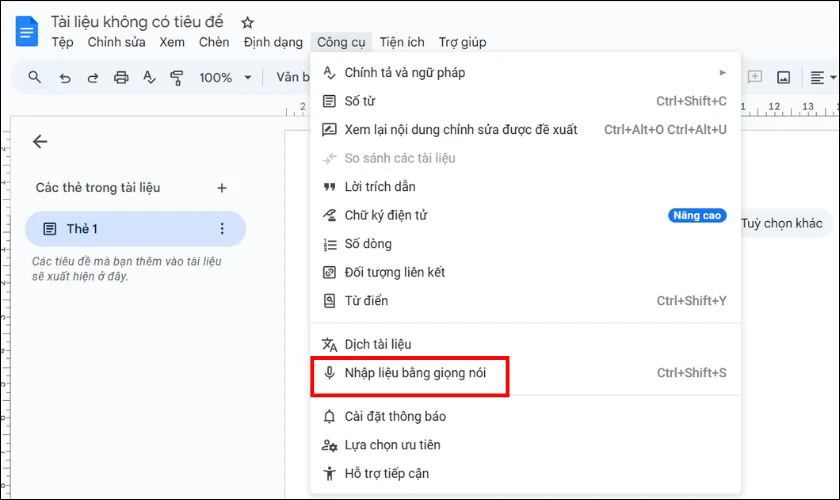Click the back arrow in tabs panel
Viewport: 840px width, 500px height.
pyautogui.click(x=40, y=141)
